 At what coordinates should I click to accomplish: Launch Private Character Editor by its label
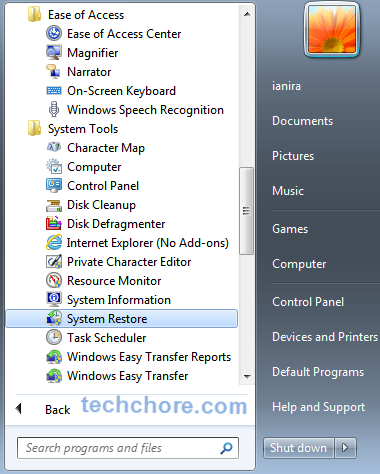point(129,262)
